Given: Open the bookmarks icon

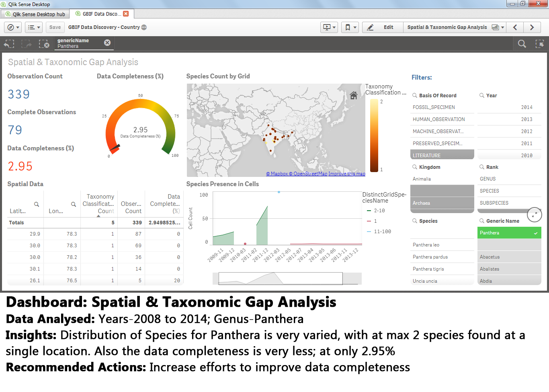Looking at the screenshot, I should [x=351, y=27].
